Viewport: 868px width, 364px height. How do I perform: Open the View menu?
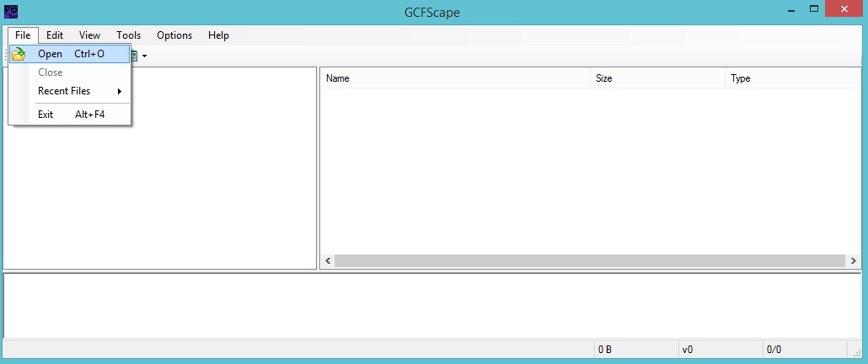89,35
